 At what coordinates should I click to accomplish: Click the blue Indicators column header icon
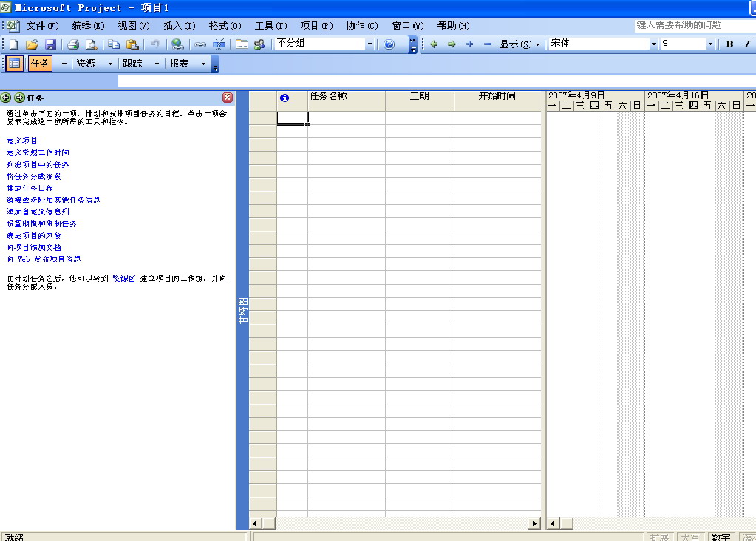[285, 98]
